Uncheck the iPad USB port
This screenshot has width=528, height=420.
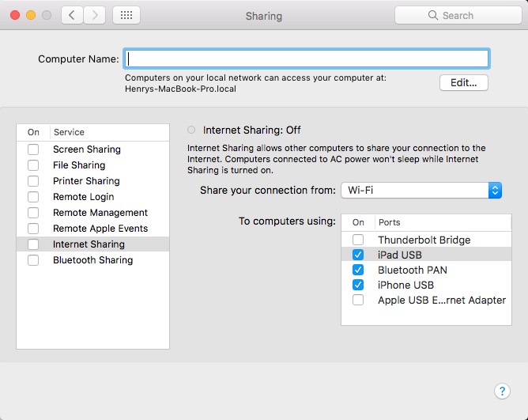pyautogui.click(x=358, y=255)
